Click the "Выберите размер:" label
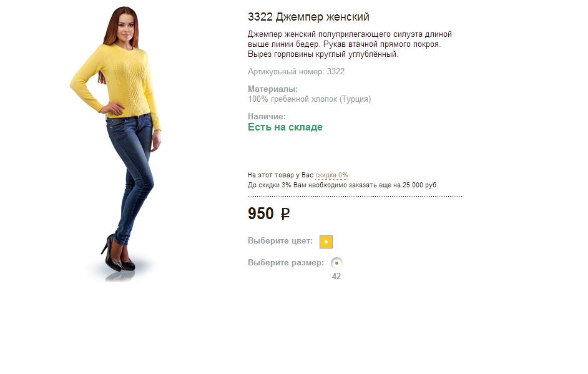This screenshot has height=374, width=588. 286,263
